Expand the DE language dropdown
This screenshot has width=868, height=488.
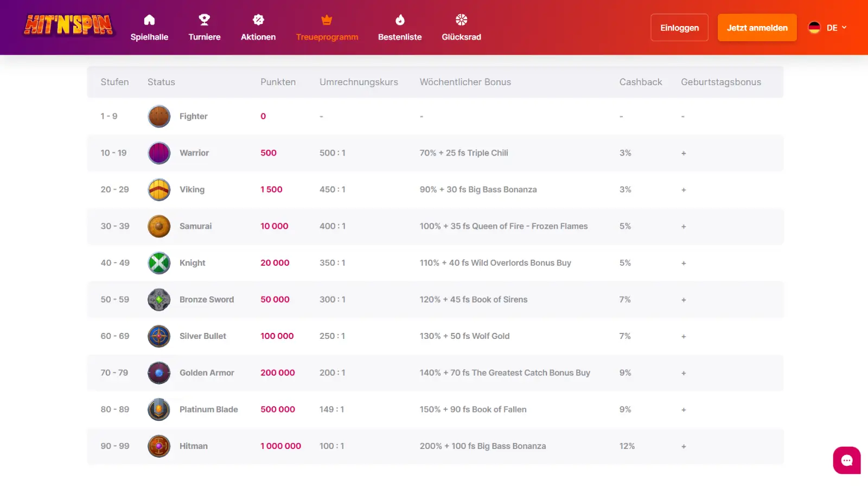pos(837,28)
